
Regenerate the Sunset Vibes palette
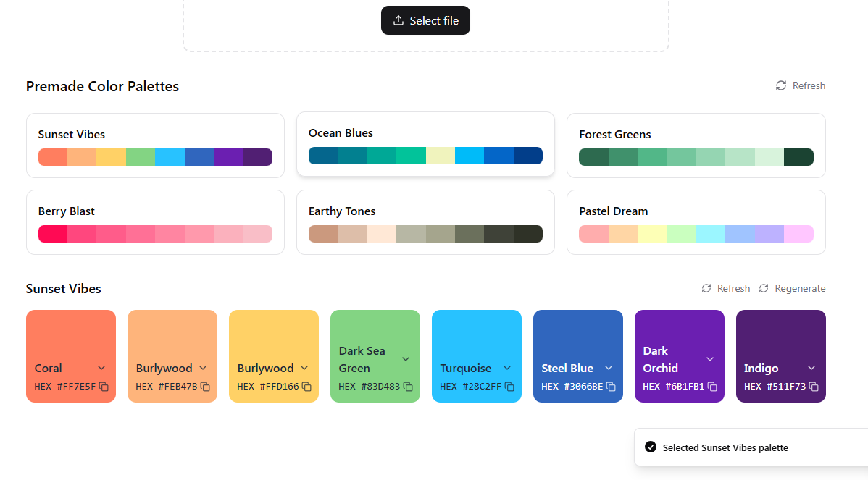click(792, 288)
